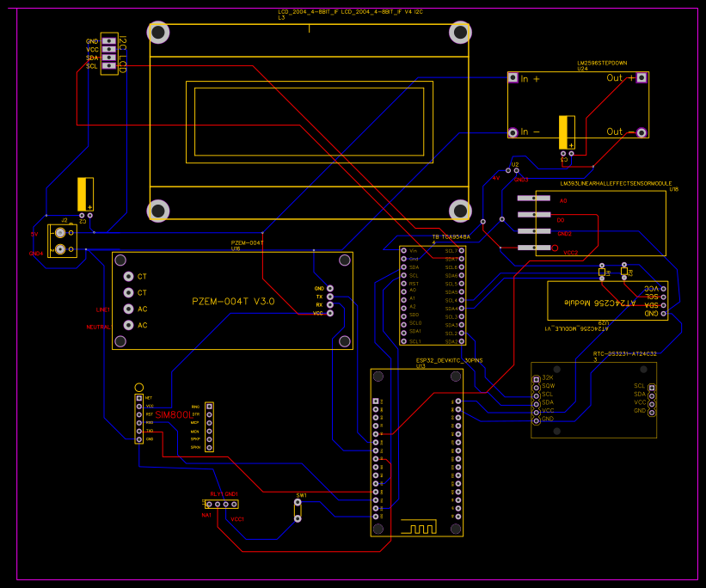Click the LCD_2004 component title text
Screen dimensions: 706x588
(x=350, y=12)
